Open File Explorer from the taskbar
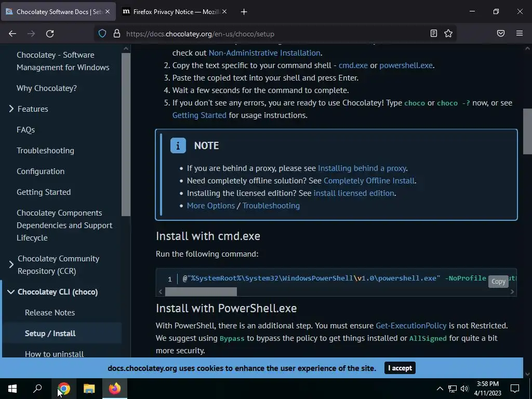This screenshot has height=399, width=532. pos(89,389)
